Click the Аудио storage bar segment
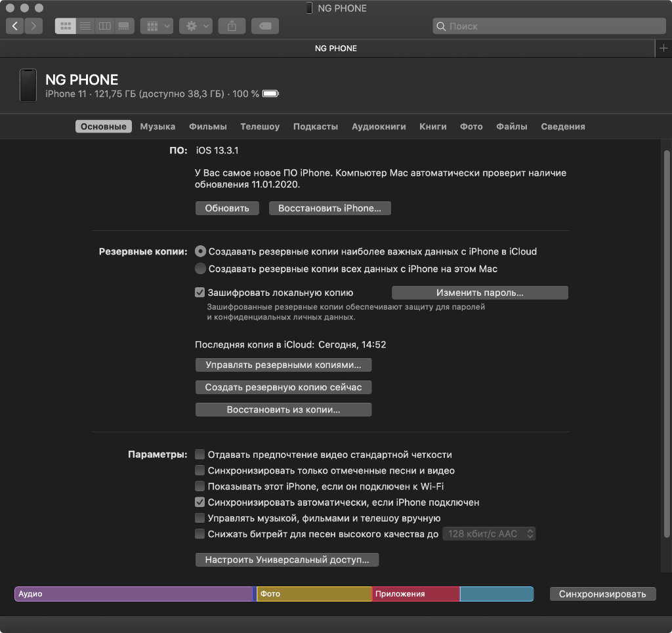672x633 pixels. point(133,594)
